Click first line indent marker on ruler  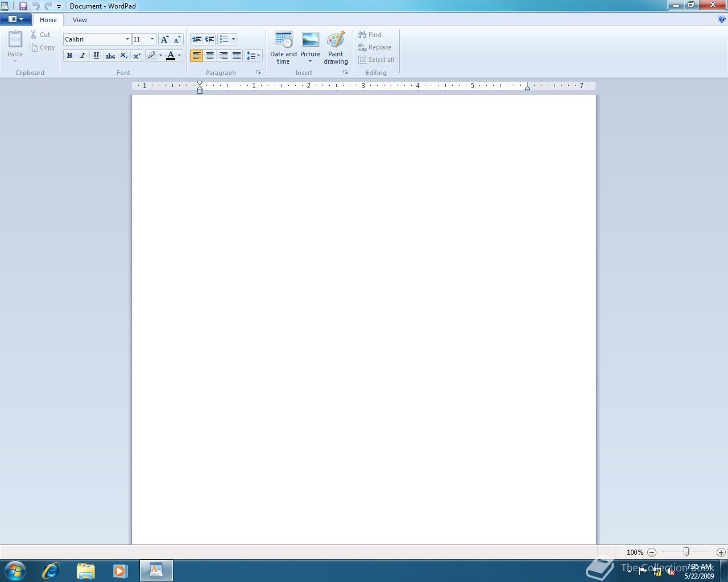click(200, 84)
